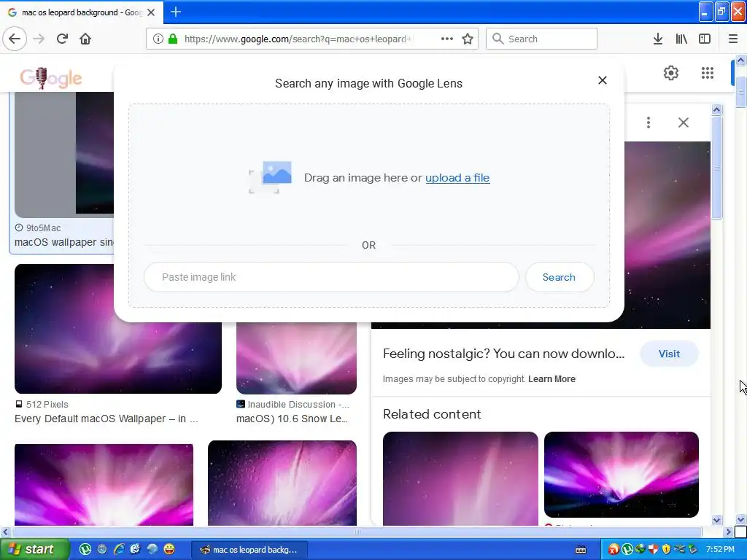This screenshot has width=747, height=560.
Task: Click 'Every Default macOS Wallpaper' caption
Action: coord(107,419)
